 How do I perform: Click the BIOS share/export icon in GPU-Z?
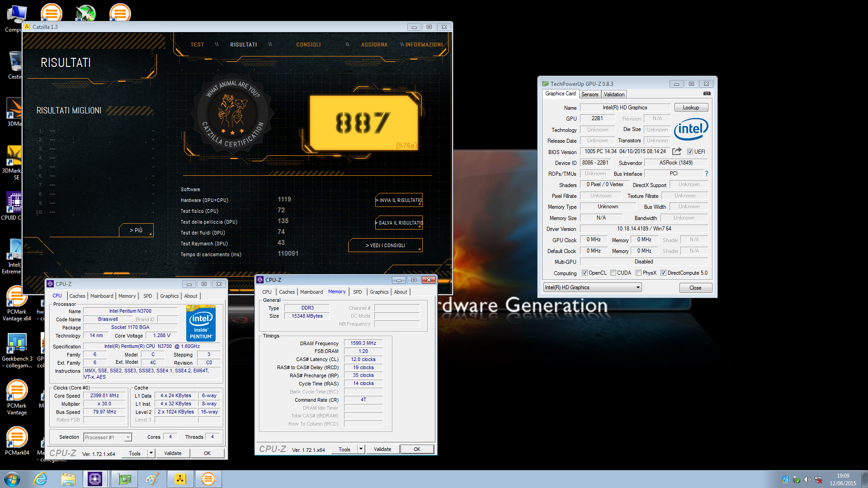[x=677, y=151]
